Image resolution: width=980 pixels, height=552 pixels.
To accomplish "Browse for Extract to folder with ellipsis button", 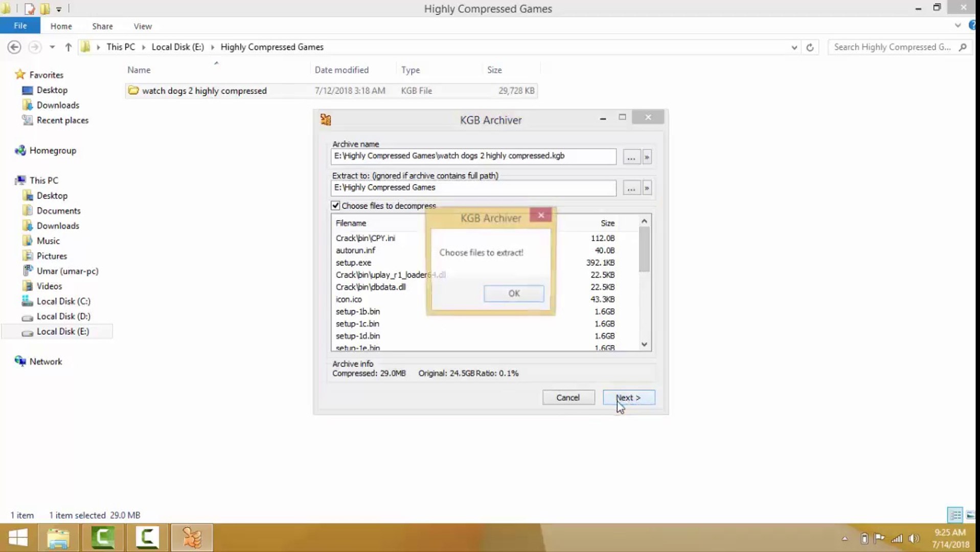I will (x=631, y=188).
